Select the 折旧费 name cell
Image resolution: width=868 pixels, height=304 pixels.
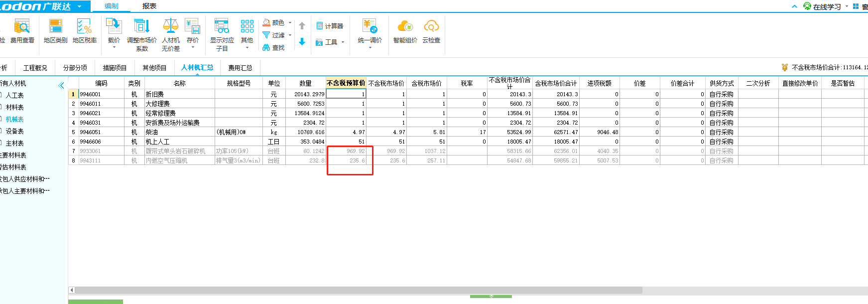(x=179, y=94)
